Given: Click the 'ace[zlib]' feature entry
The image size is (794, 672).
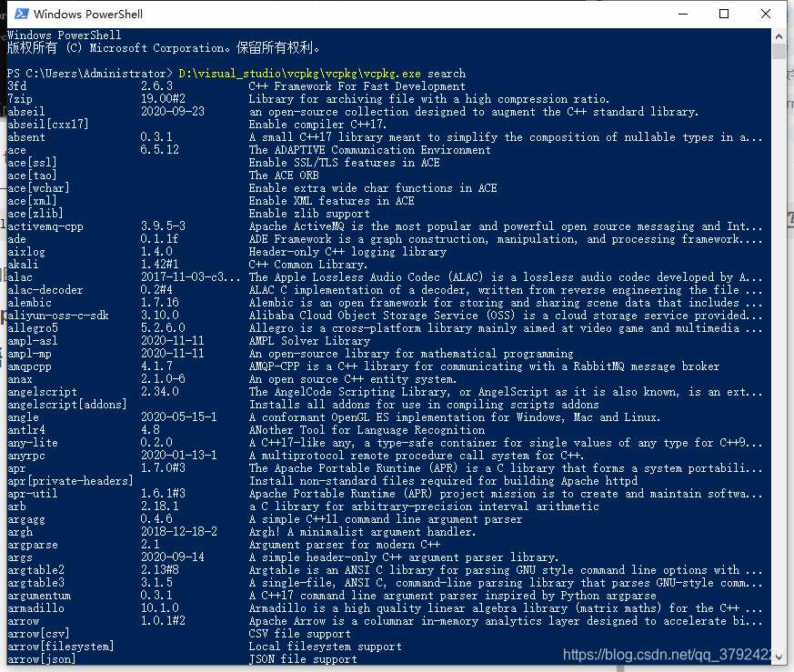Looking at the screenshot, I should tap(35, 213).
